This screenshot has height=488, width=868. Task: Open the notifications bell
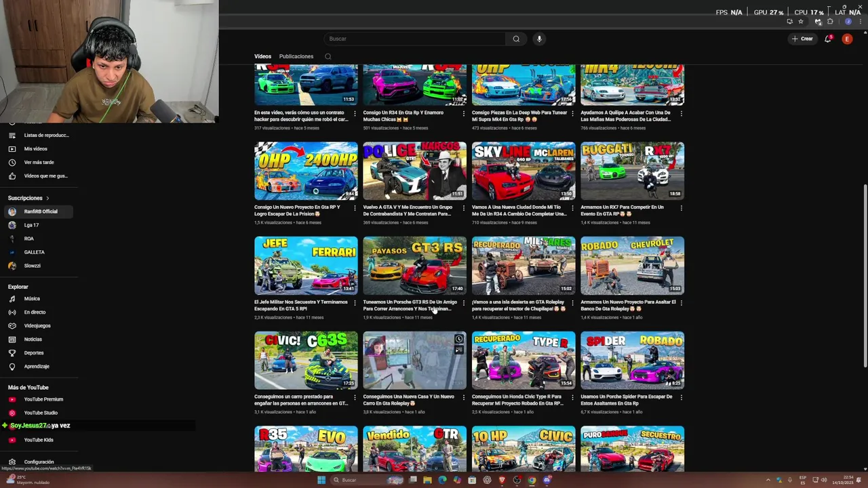828,39
